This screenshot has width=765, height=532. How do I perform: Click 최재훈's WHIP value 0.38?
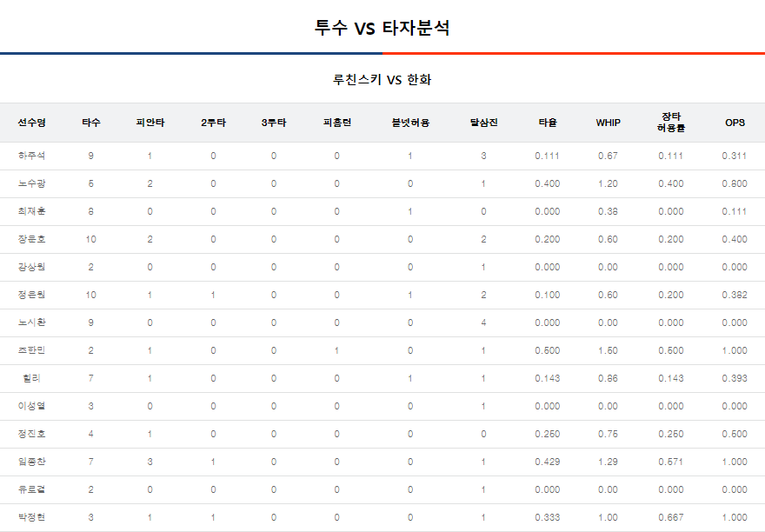point(608,211)
